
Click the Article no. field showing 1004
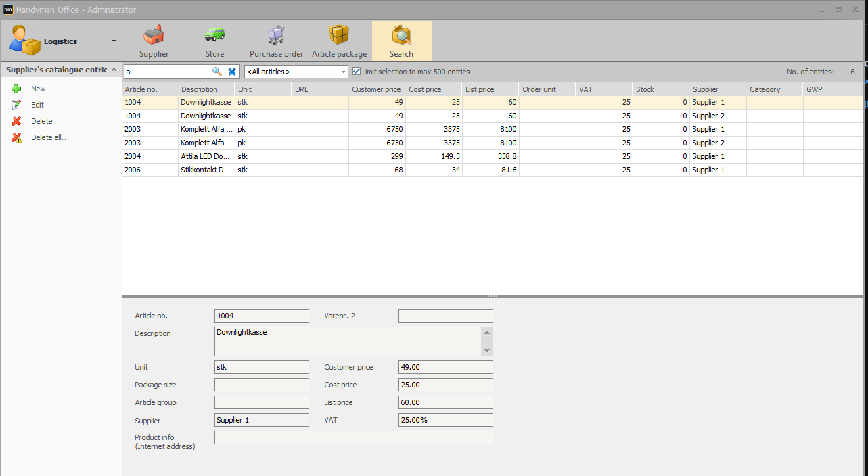[262, 316]
